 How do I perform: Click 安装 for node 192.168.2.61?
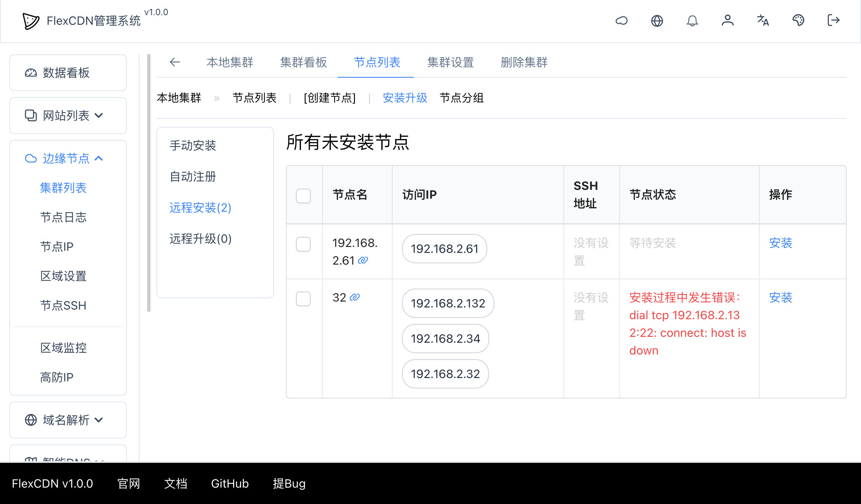coord(780,243)
